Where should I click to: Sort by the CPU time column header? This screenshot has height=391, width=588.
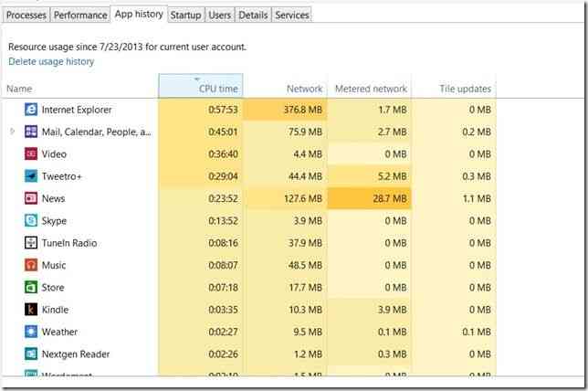pyautogui.click(x=201, y=86)
